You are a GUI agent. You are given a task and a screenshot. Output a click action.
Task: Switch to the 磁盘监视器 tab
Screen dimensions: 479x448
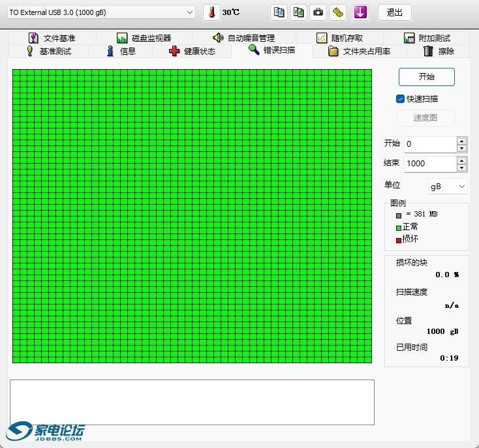144,38
